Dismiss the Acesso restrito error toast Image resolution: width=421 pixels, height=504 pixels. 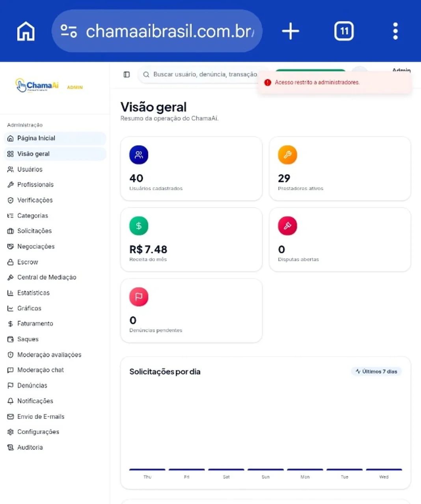(335, 82)
